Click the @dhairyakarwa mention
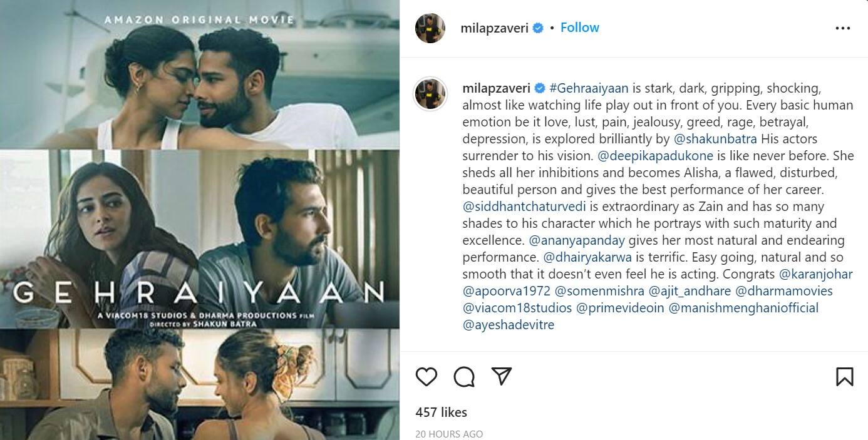Viewport: 868px width, 440px height. (x=587, y=257)
